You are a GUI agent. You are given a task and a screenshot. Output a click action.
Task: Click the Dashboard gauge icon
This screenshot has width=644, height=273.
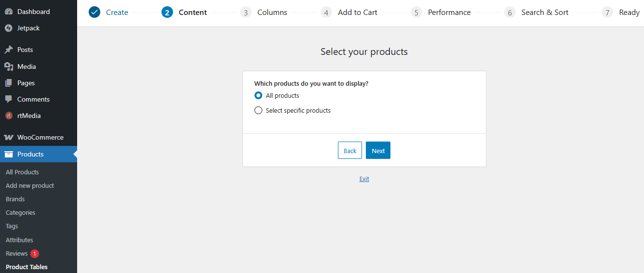(x=9, y=12)
